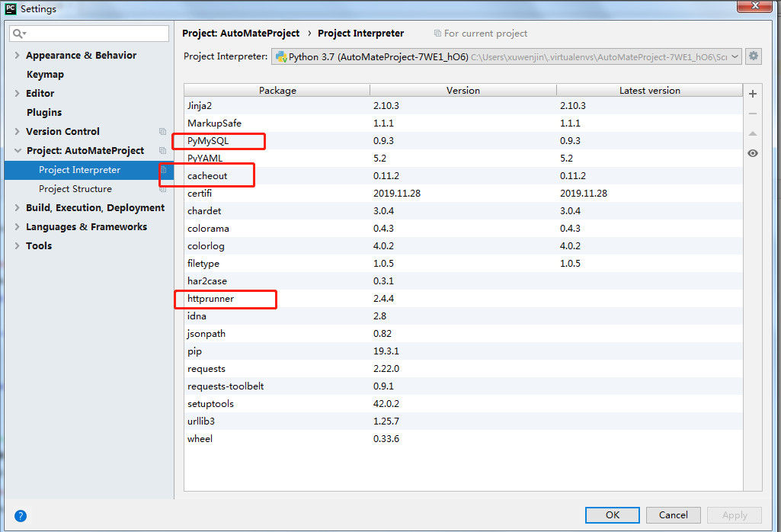The height and width of the screenshot is (532, 781).
Task: Expand Languages & Frameworks section
Action: pyautogui.click(x=17, y=226)
